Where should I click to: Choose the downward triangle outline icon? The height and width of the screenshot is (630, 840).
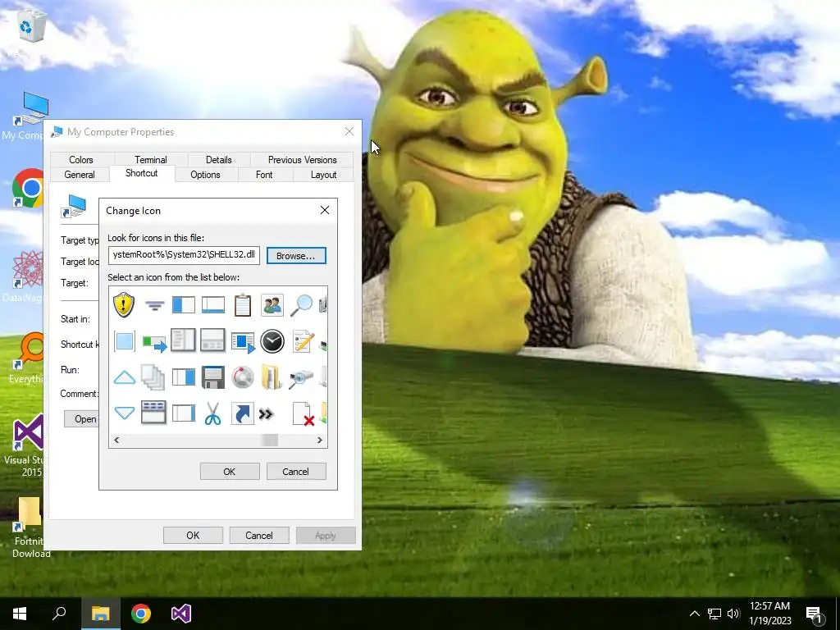click(x=125, y=413)
